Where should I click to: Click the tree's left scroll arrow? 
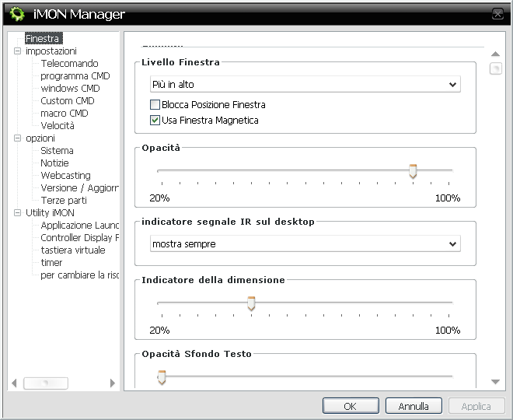tap(14, 383)
